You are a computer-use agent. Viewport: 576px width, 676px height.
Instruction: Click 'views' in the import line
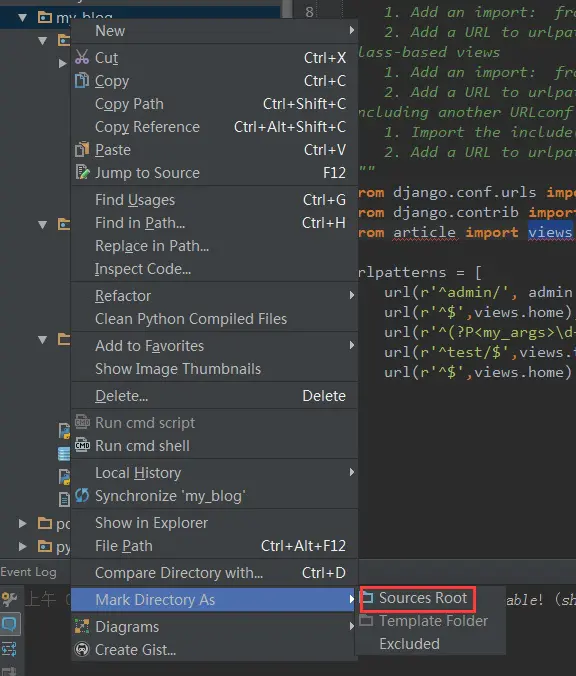point(550,232)
